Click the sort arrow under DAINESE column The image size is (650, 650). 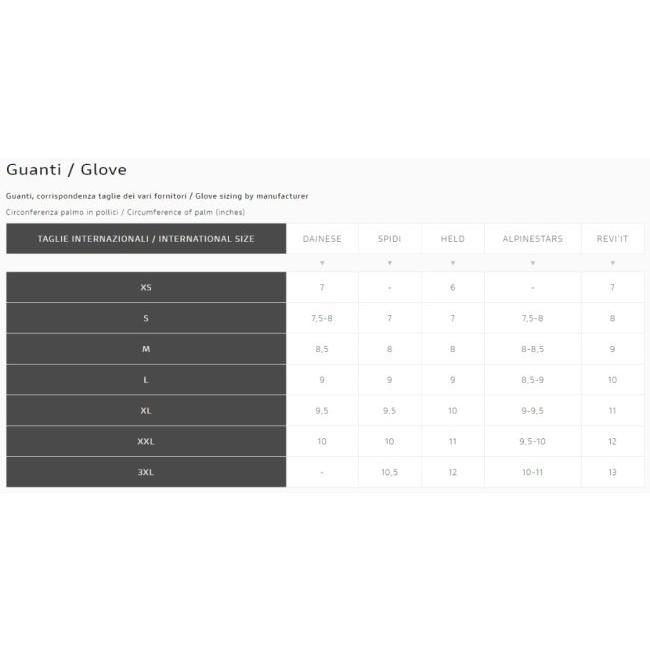point(322,263)
